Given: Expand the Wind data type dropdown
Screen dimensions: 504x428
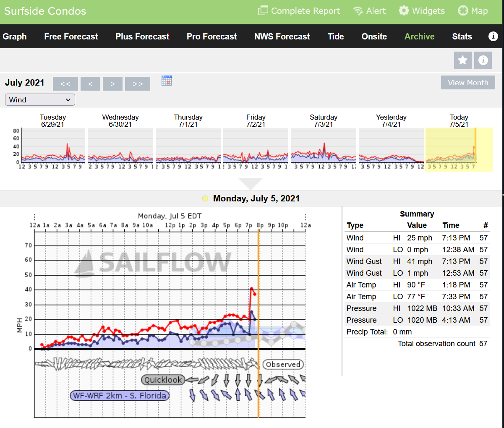Looking at the screenshot, I should coord(40,100).
